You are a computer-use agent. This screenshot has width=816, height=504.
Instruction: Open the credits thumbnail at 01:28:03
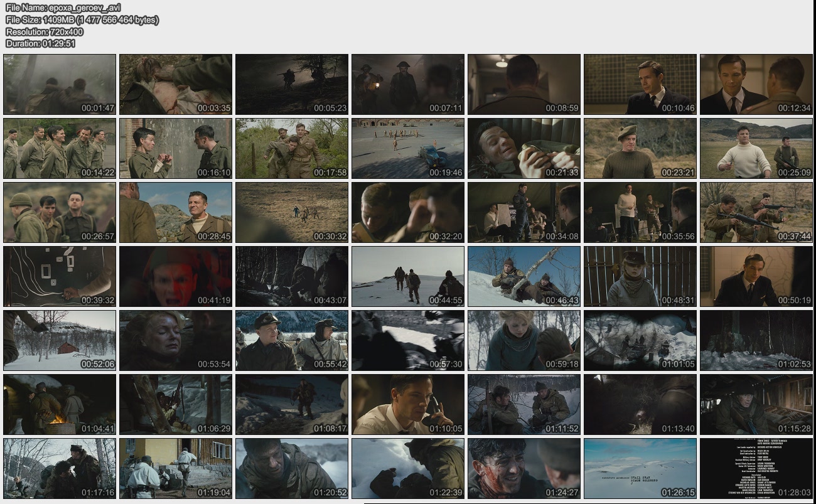click(x=756, y=468)
